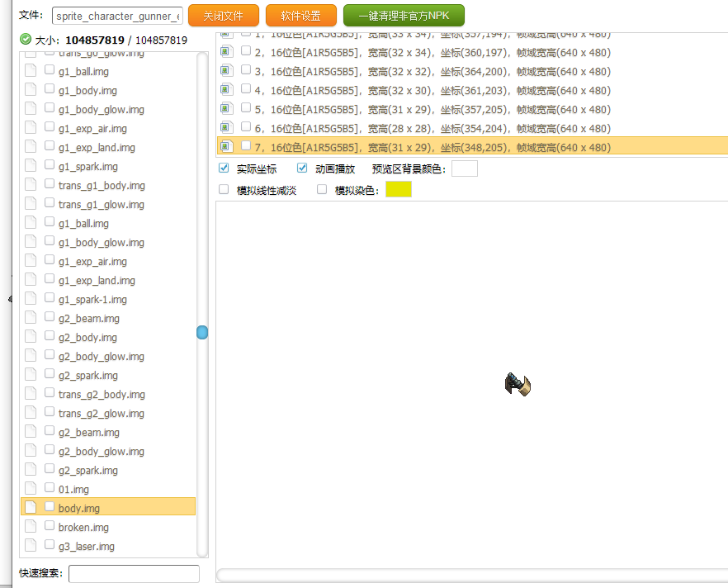Click into the 快速搜索 search field
Viewport: 728px width, 588px height.
click(x=134, y=573)
